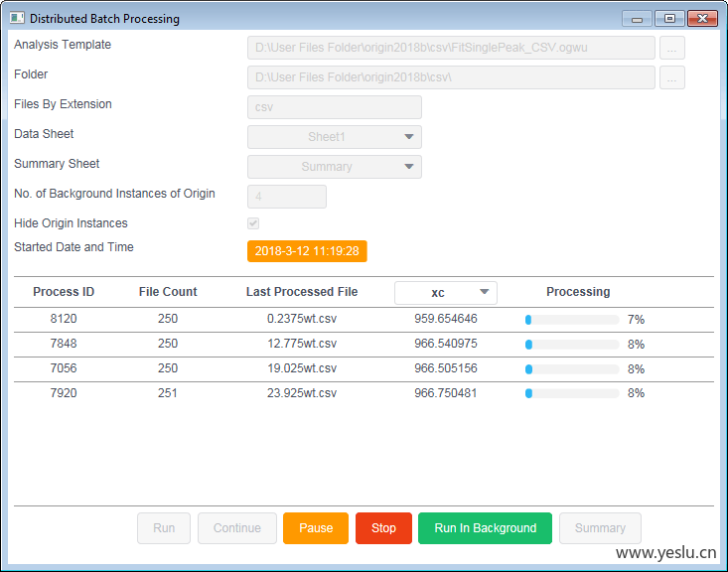Click file 0.2375wt.csv in the table
Image resolution: width=728 pixels, height=572 pixels.
302,319
